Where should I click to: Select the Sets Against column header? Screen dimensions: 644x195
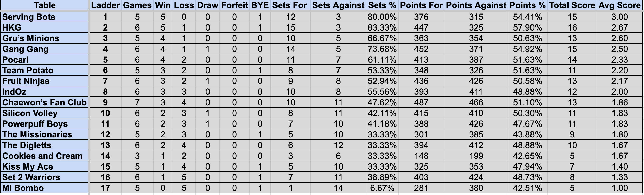click(x=338, y=5)
